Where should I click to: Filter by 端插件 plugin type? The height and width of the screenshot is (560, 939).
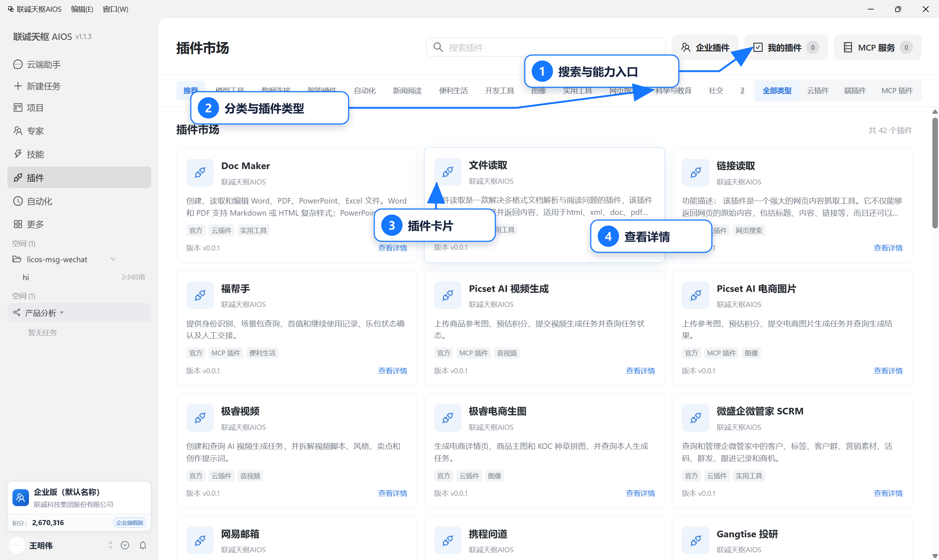click(x=855, y=91)
